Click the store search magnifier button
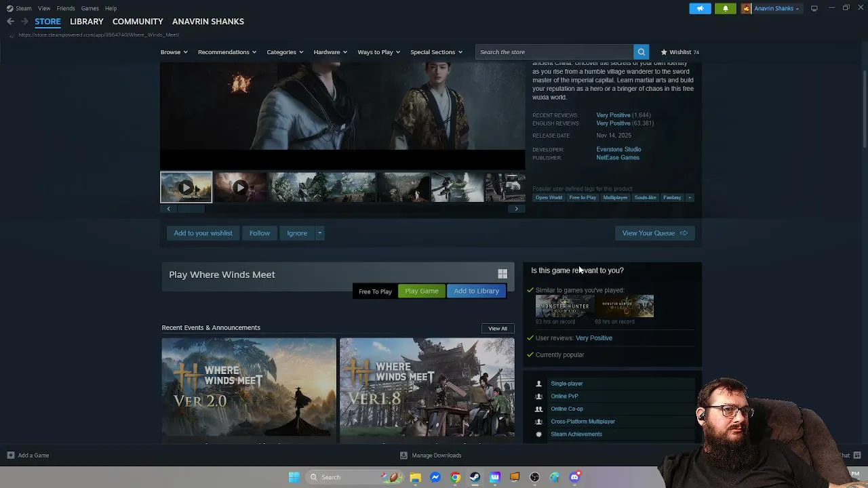The width and height of the screenshot is (868, 488). coord(641,52)
